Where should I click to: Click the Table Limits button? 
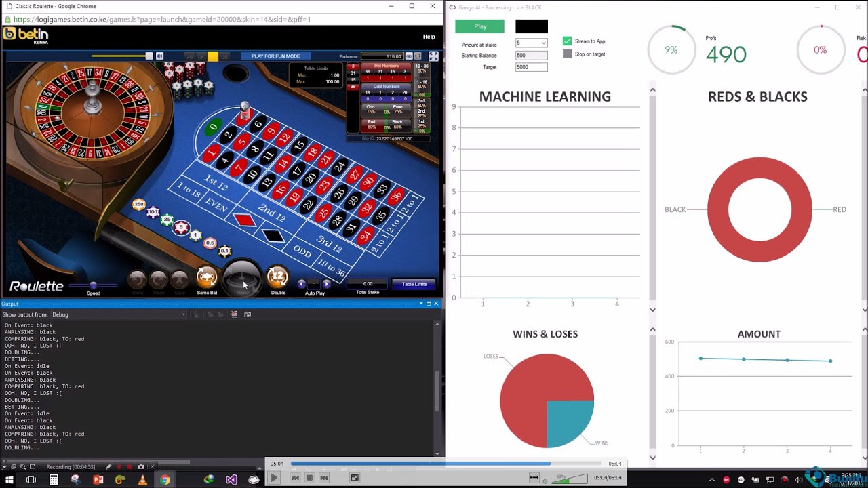(x=414, y=284)
